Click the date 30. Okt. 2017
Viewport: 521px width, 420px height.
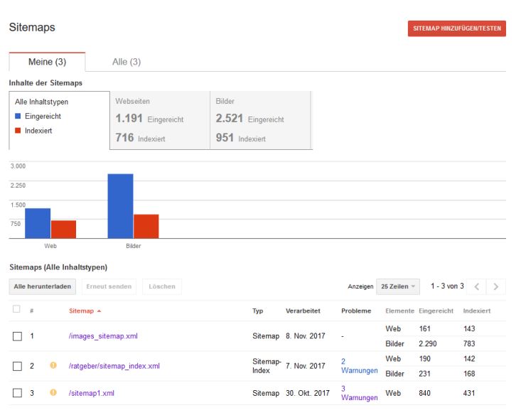coord(308,393)
